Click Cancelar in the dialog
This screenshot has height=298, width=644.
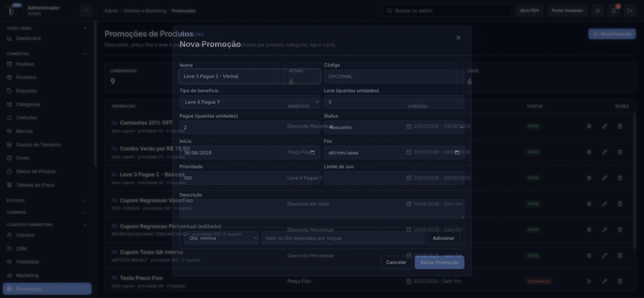tap(396, 262)
